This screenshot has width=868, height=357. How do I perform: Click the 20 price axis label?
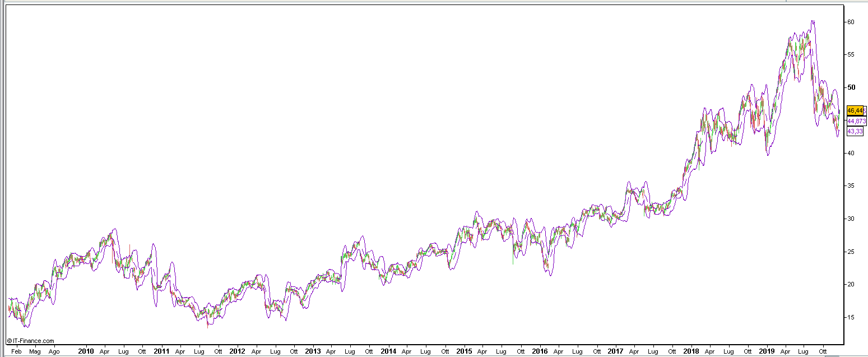point(851,284)
